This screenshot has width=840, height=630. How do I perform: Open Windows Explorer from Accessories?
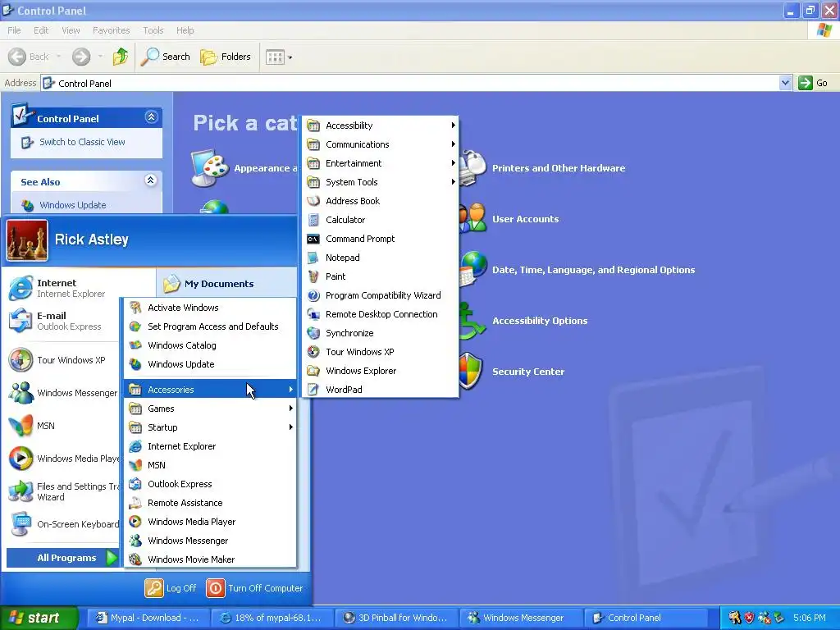pyautogui.click(x=380, y=371)
